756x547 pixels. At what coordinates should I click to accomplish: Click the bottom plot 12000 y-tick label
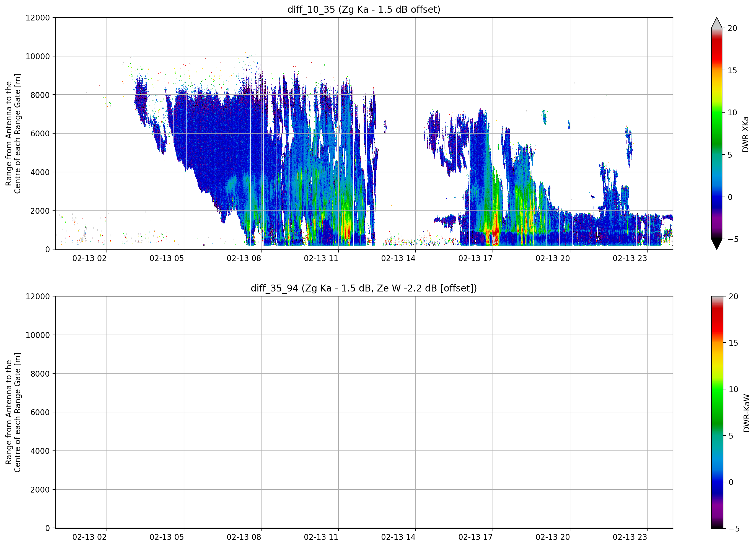[x=38, y=296]
